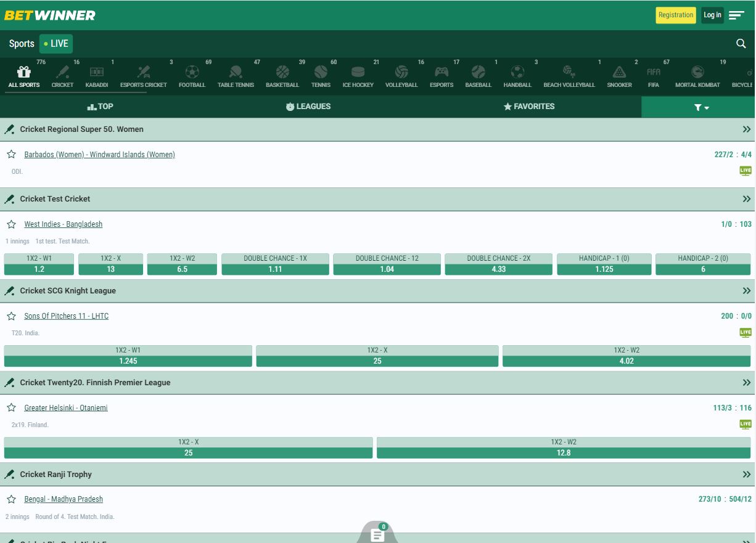756x543 pixels.
Task: Open the Sports section tab
Action: click(x=22, y=44)
